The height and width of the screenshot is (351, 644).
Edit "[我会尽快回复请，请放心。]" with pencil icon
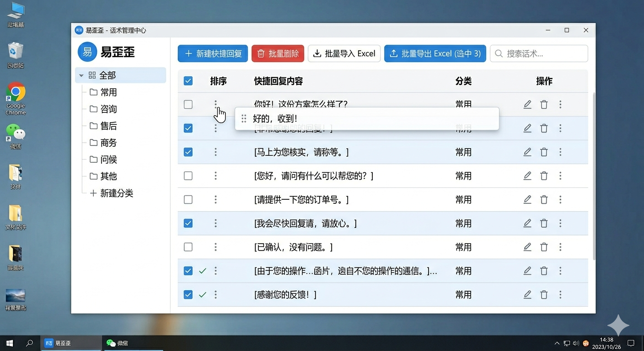527,223
